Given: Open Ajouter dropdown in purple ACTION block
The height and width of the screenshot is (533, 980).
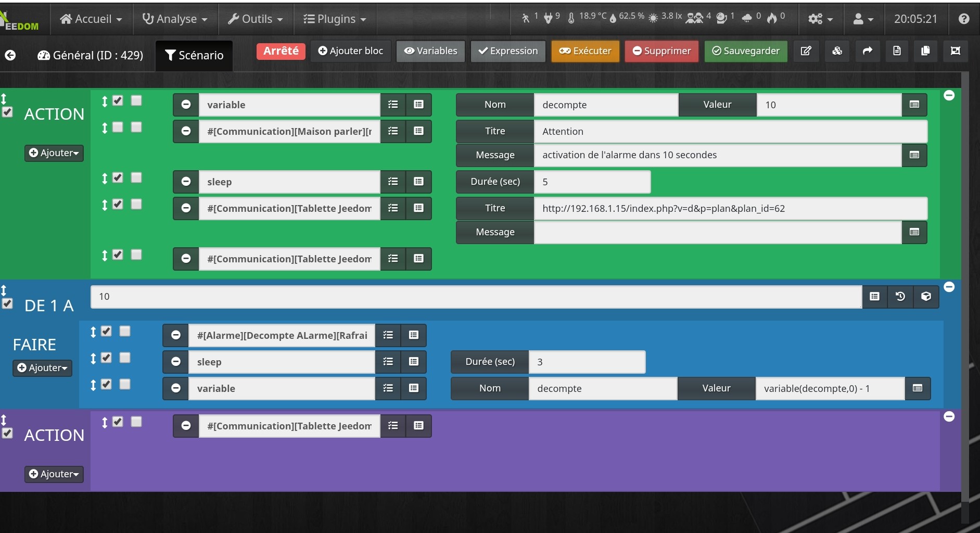Looking at the screenshot, I should pyautogui.click(x=54, y=474).
